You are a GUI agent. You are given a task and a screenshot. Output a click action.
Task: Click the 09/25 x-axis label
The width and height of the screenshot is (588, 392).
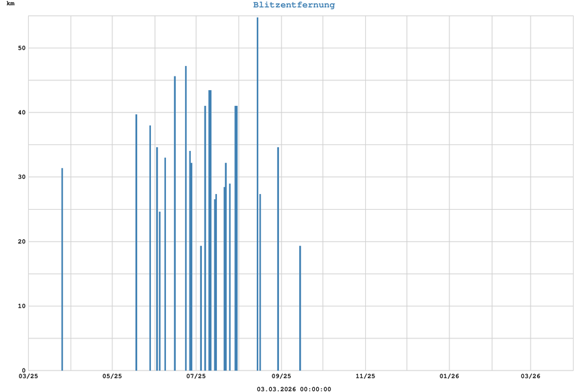tap(281, 376)
